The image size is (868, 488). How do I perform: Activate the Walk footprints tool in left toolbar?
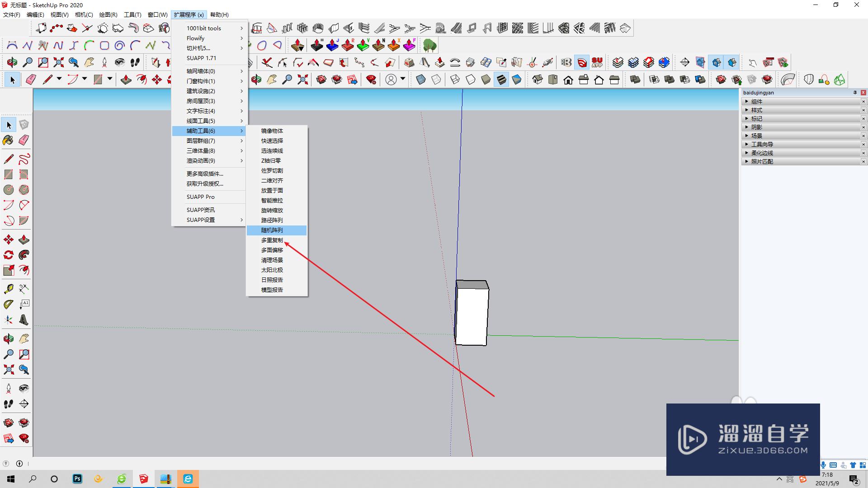(x=9, y=404)
